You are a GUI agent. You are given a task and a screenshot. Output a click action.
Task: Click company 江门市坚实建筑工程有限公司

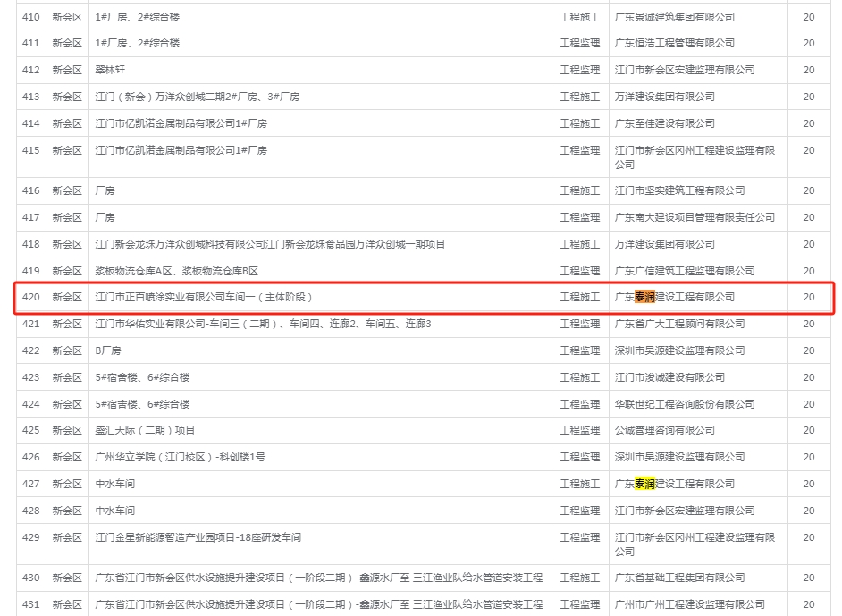[680, 190]
